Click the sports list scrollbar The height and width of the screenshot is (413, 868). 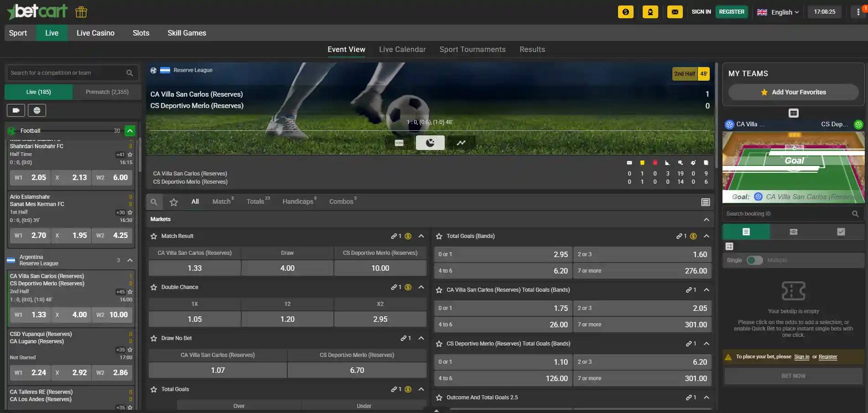pyautogui.click(x=140, y=155)
